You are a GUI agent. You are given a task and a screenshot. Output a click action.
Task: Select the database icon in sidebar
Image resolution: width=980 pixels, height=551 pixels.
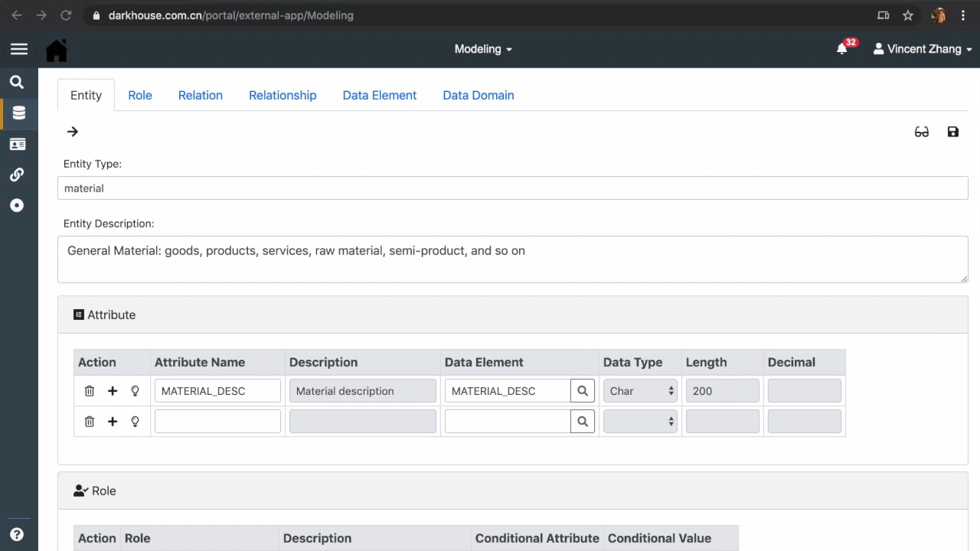[18, 113]
